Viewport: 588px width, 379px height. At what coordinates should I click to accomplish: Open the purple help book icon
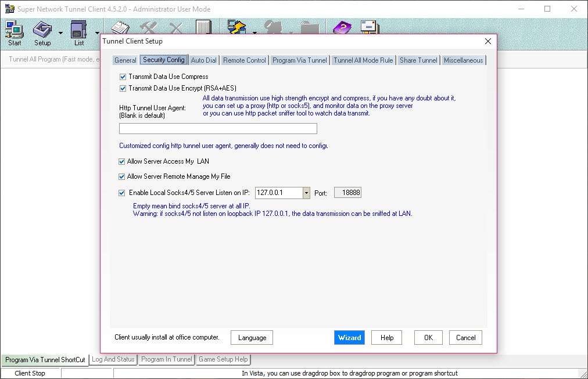coord(342,28)
